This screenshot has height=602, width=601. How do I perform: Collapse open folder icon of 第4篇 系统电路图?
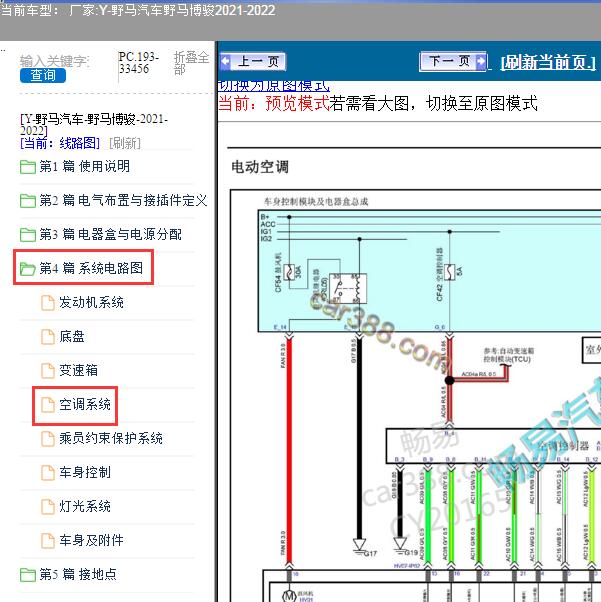click(28, 269)
